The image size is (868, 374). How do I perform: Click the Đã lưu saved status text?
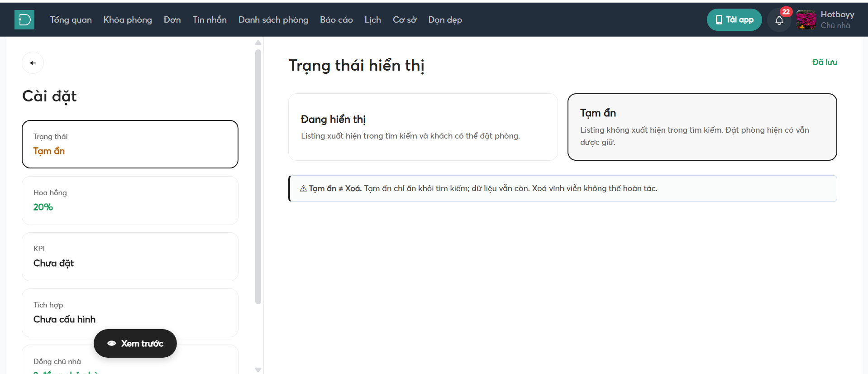[x=825, y=62]
